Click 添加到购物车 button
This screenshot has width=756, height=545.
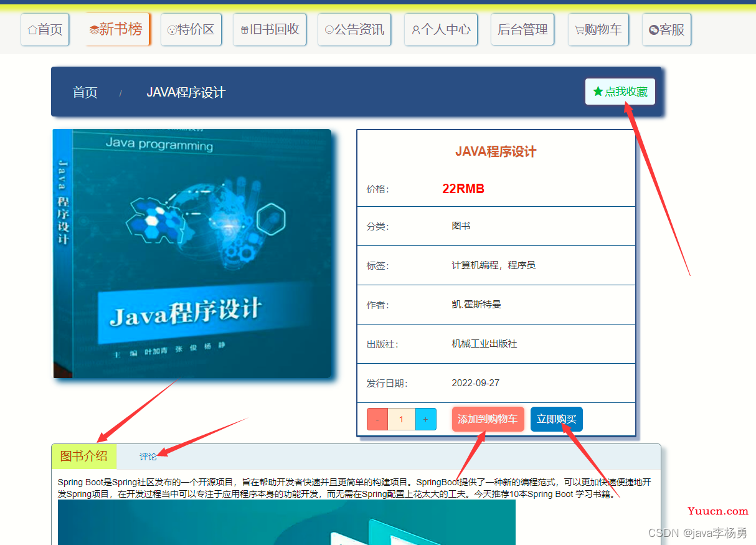(x=488, y=419)
